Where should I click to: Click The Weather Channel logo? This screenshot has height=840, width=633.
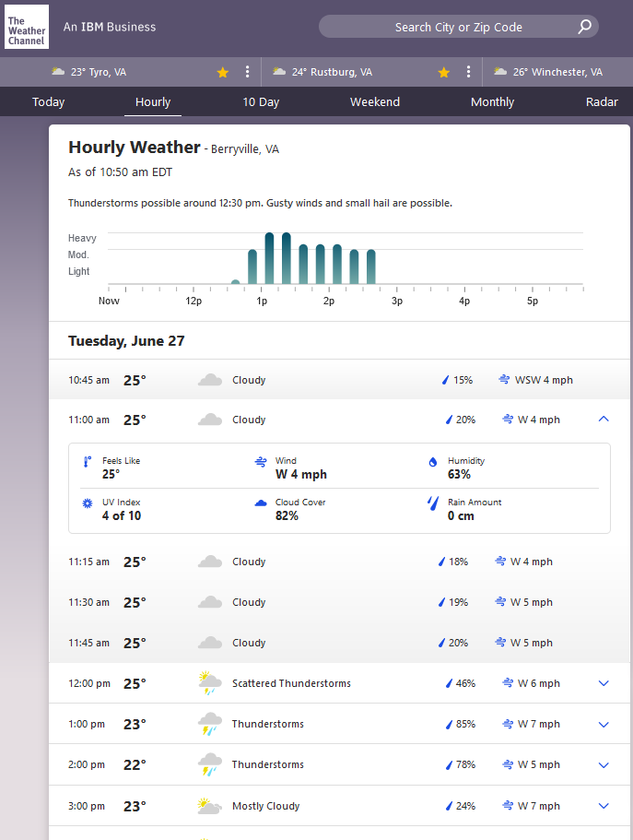tap(27, 27)
